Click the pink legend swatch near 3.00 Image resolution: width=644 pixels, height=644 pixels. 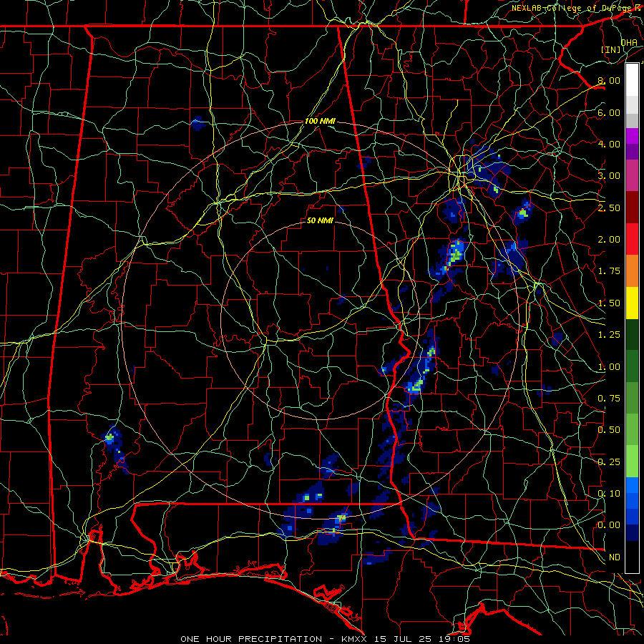tap(632, 175)
